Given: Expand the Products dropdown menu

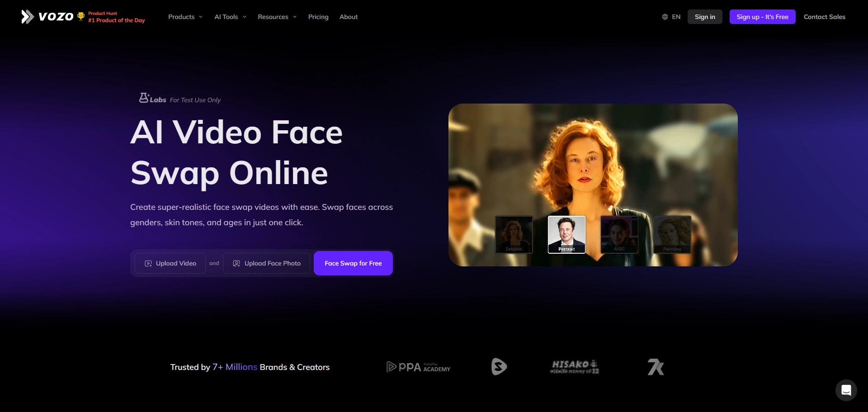Looking at the screenshot, I should [185, 17].
